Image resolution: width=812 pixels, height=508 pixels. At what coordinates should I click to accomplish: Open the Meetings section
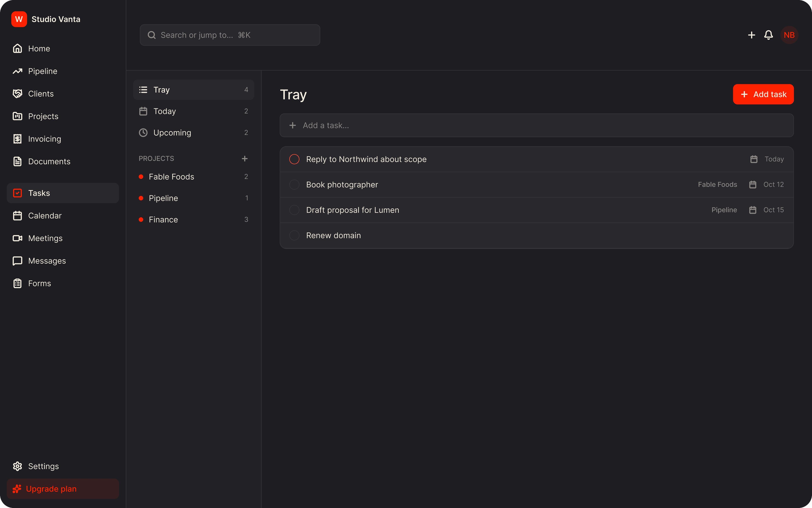pos(63,238)
